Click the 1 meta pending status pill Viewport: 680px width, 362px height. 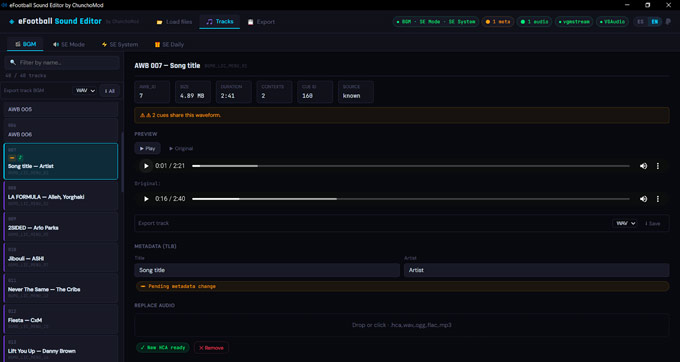[x=498, y=22]
